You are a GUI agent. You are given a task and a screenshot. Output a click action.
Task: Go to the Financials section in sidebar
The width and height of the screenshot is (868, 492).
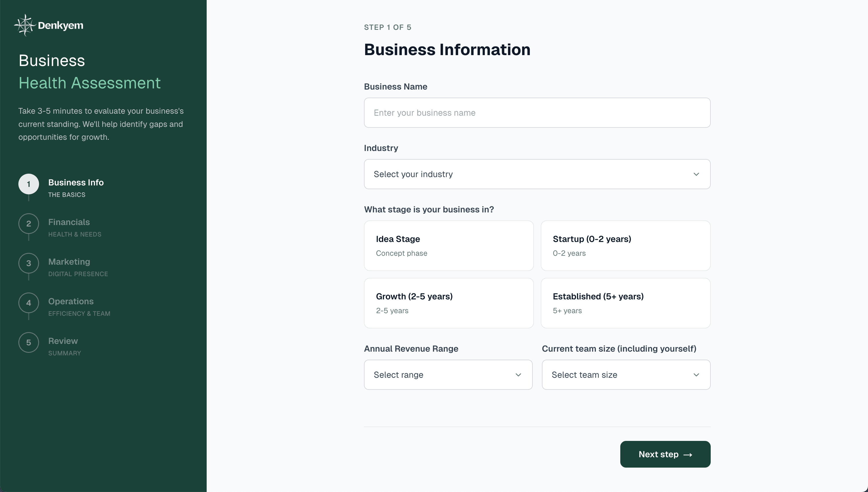[x=69, y=227]
